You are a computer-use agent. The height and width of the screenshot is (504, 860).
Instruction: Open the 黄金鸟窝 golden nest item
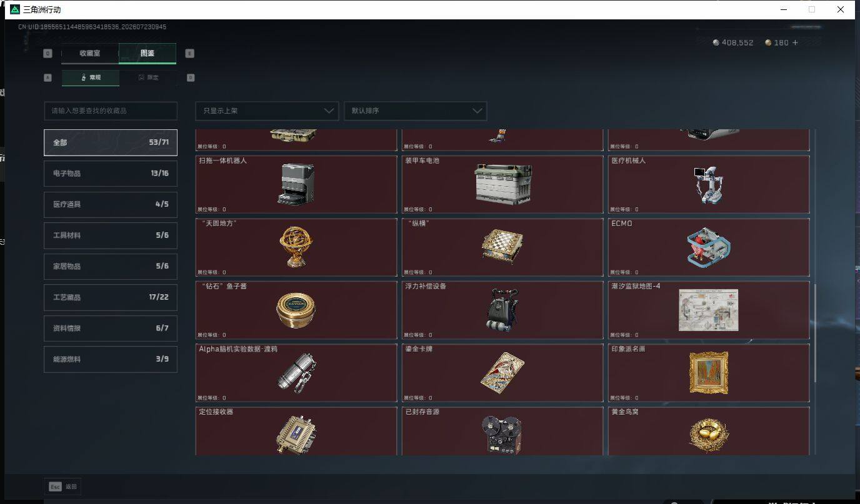click(x=709, y=431)
